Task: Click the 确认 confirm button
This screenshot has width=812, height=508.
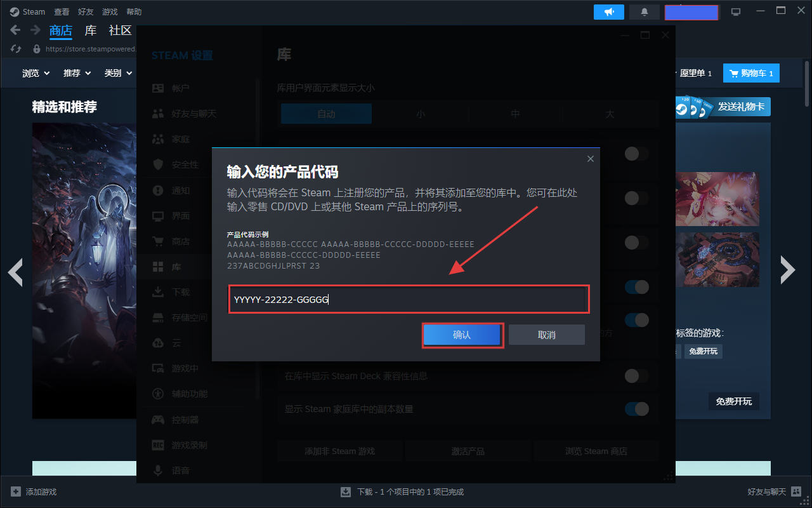Action: pyautogui.click(x=462, y=335)
